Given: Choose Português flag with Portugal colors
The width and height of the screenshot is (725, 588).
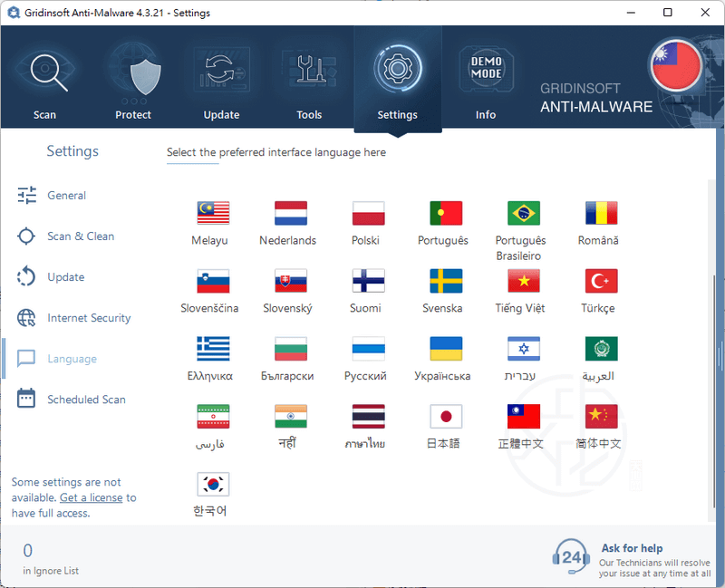Looking at the screenshot, I should click(446, 213).
